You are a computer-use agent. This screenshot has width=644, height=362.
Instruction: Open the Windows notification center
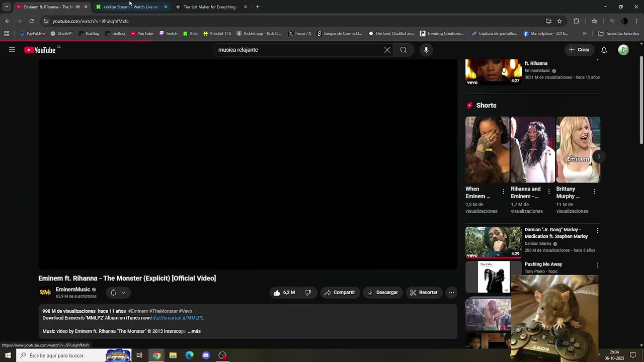633,355
